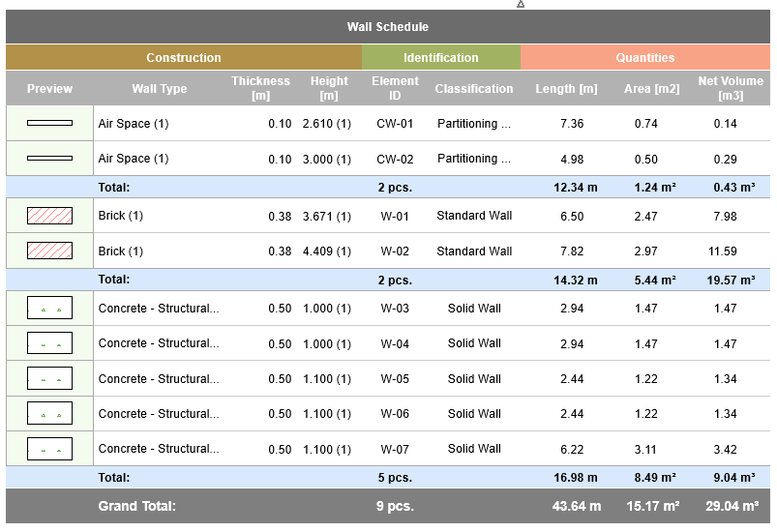Viewport: 777px width, 532px height.
Task: Click the Quantities group header
Action: point(645,58)
